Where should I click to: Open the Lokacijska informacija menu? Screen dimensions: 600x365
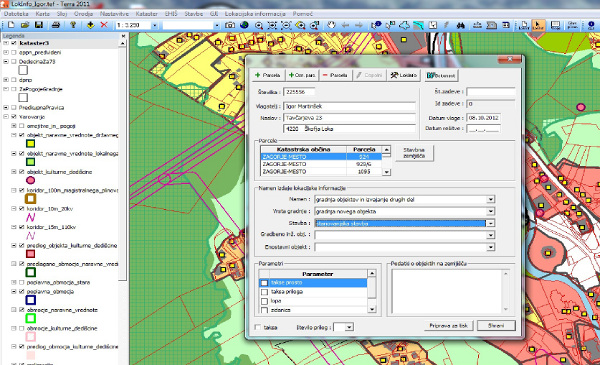point(255,14)
